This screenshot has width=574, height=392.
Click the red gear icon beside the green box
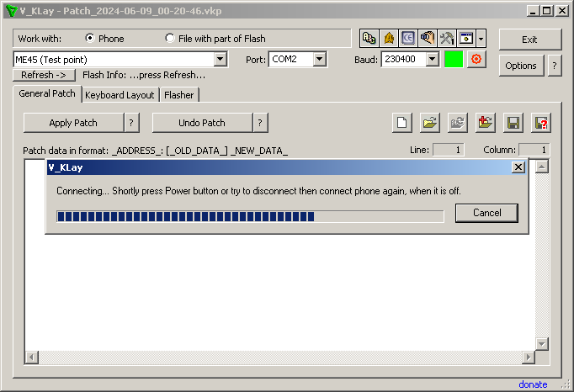pyautogui.click(x=477, y=60)
